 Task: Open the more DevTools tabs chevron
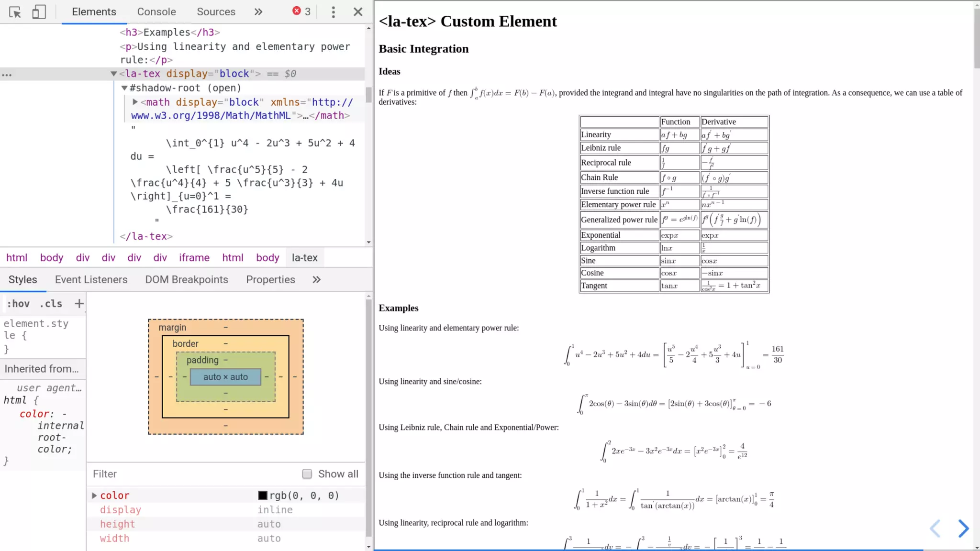(258, 12)
